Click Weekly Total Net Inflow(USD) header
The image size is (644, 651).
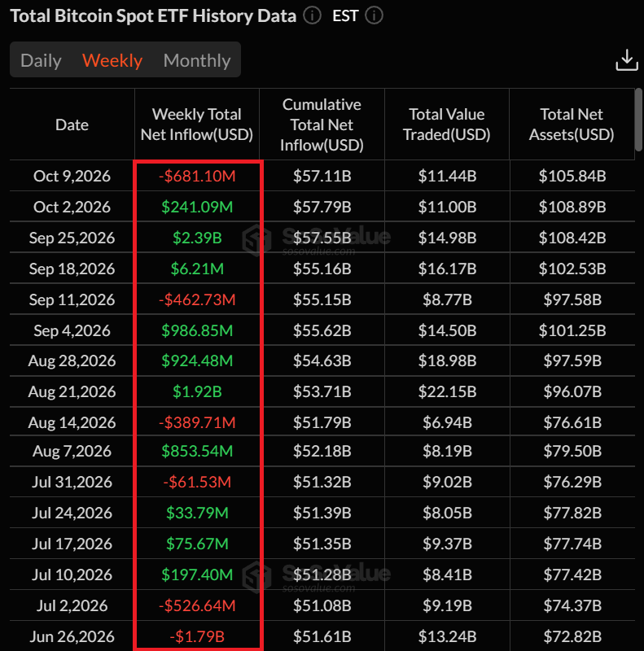[197, 125]
